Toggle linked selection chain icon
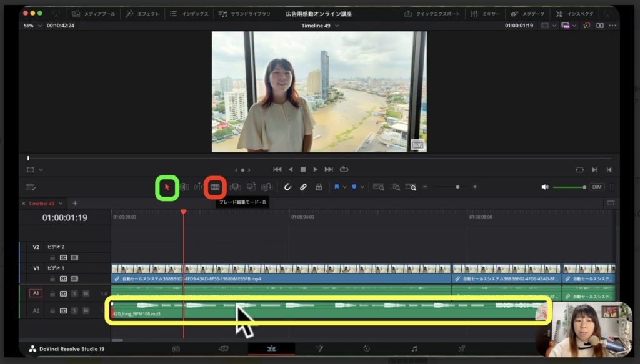Viewport: 640px width, 364px height. [x=304, y=187]
